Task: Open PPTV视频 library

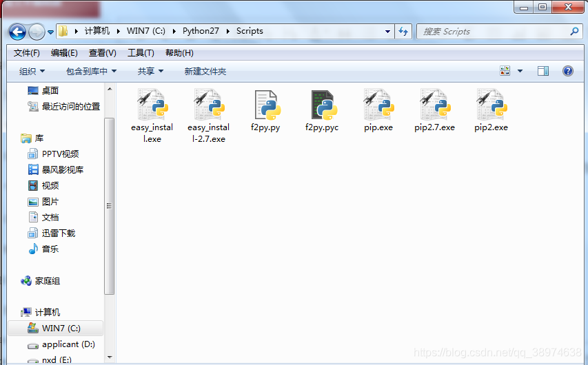Action: (54, 154)
